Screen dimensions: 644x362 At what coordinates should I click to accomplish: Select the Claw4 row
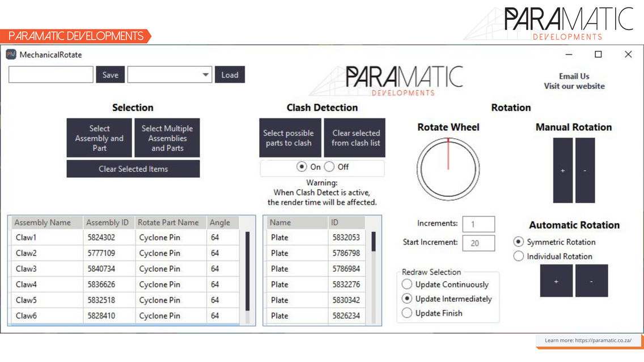point(125,284)
